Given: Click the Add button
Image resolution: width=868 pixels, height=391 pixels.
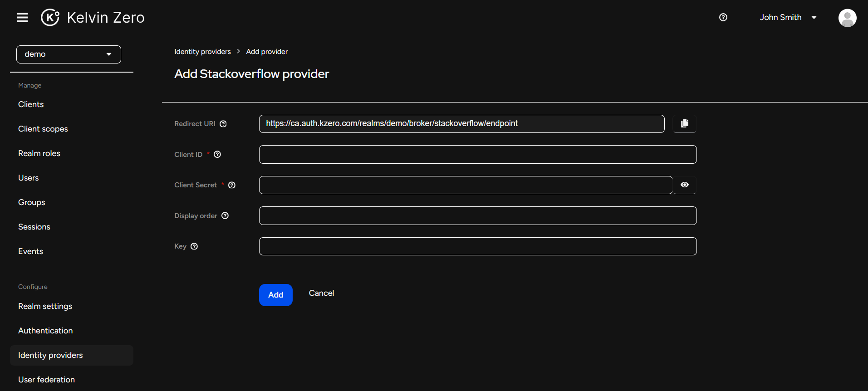Looking at the screenshot, I should coord(276,295).
